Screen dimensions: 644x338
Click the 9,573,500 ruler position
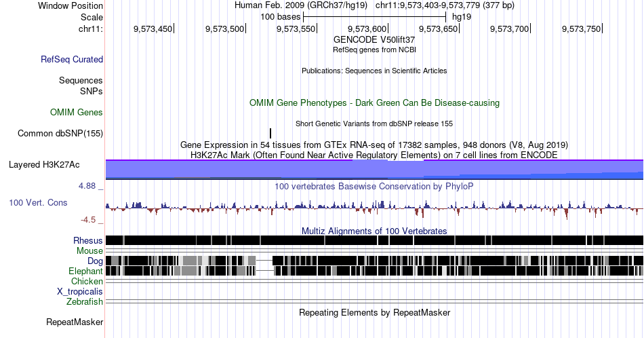(x=224, y=29)
